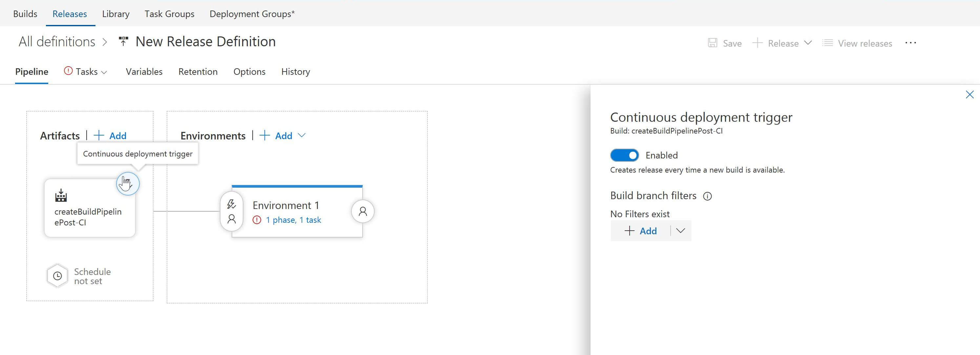Click the release definition icon beside title
The height and width of the screenshot is (355, 980).
pos(123,41)
